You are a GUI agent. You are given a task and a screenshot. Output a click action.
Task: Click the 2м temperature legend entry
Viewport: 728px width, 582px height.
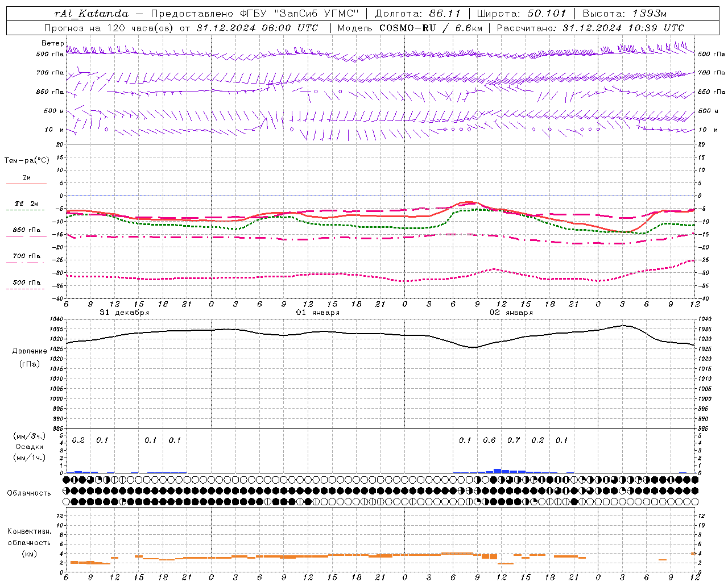[x=27, y=178]
